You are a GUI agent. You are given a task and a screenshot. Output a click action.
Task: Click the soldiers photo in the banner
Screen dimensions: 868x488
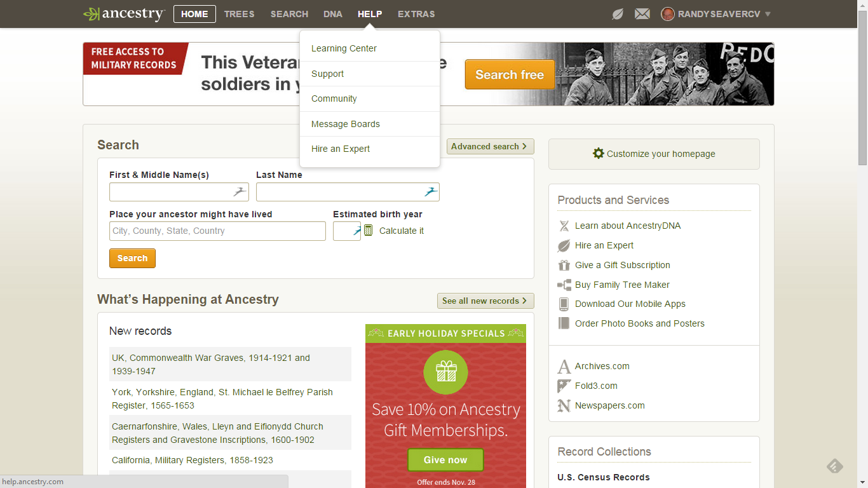(x=668, y=74)
